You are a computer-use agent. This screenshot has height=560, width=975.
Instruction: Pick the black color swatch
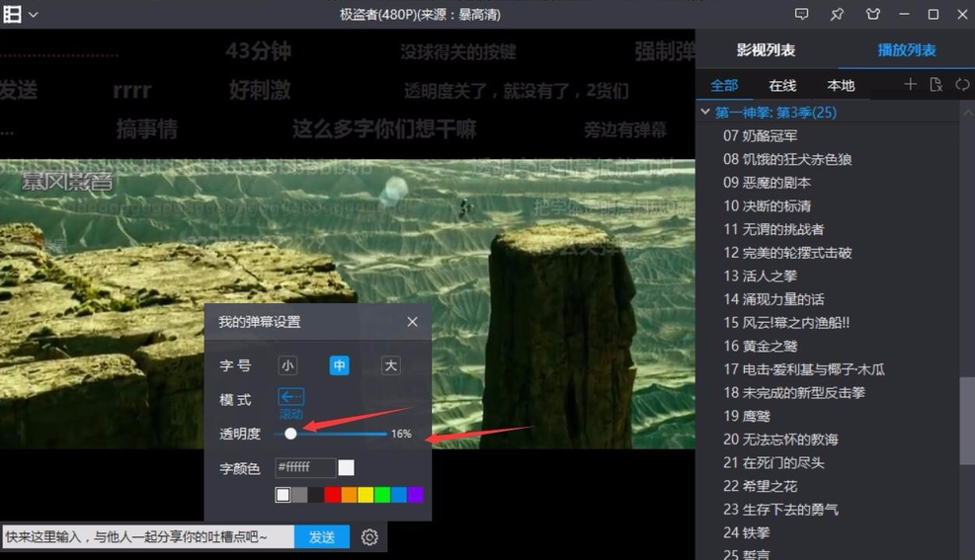[x=316, y=495]
